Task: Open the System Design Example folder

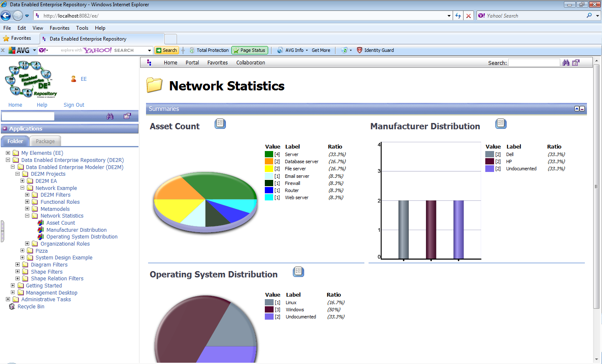Action: (64, 258)
